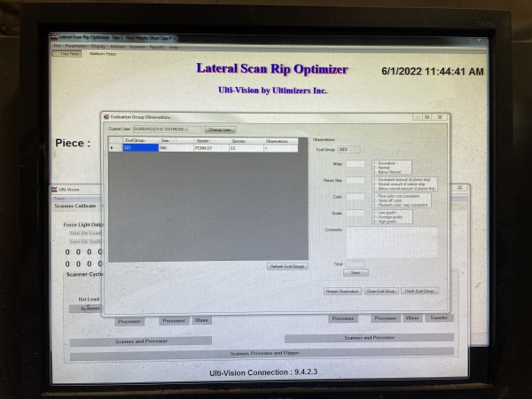Open the File menu
This screenshot has width=532, height=399.
coord(57,46)
